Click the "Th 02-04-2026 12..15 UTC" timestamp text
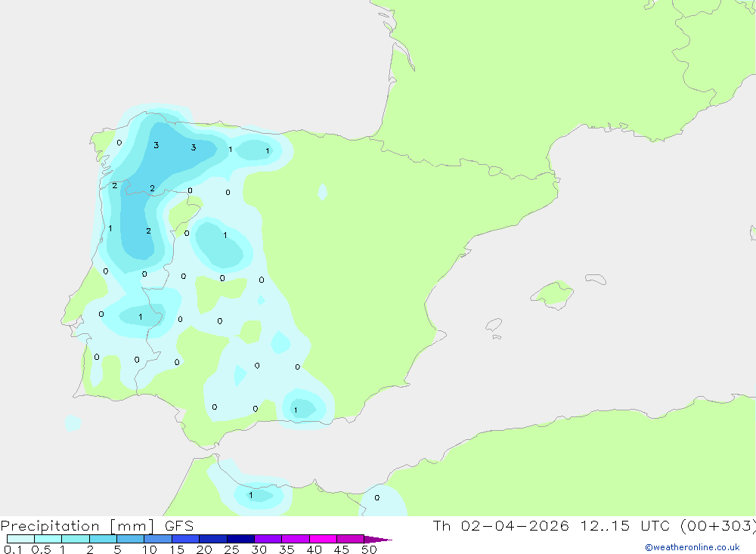Viewport: 756px width, 554px height. click(x=553, y=525)
